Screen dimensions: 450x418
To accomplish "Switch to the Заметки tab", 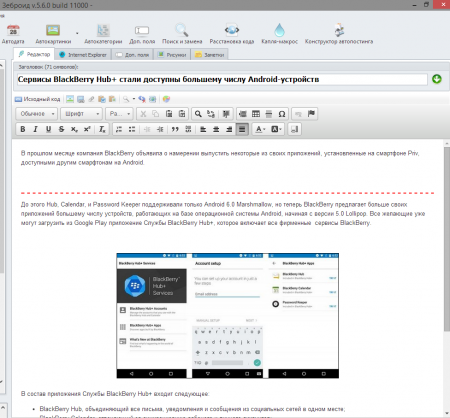I will pyautogui.click(x=210, y=55).
